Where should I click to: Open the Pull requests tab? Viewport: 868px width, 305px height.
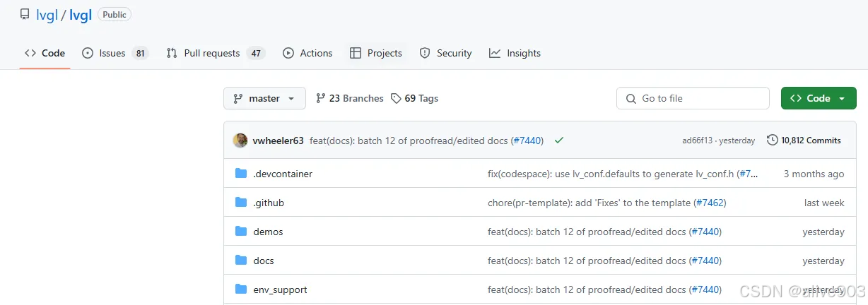pyautogui.click(x=214, y=53)
